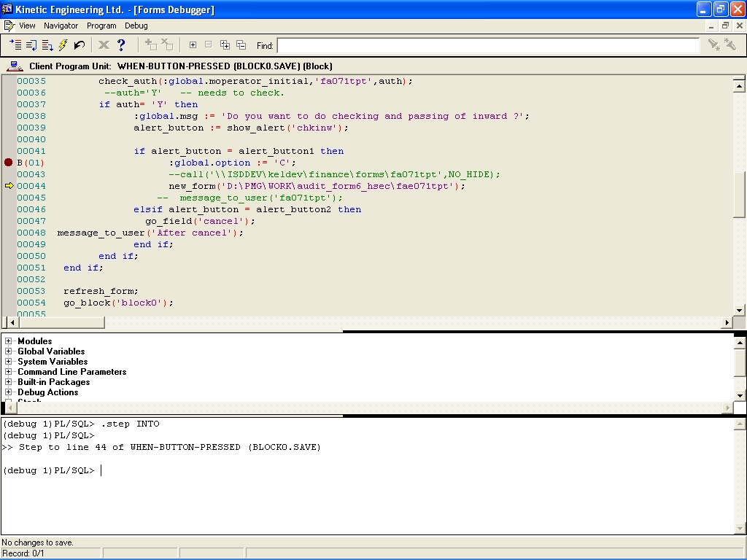
Task: Expand the Global Variables node
Action: (9, 351)
